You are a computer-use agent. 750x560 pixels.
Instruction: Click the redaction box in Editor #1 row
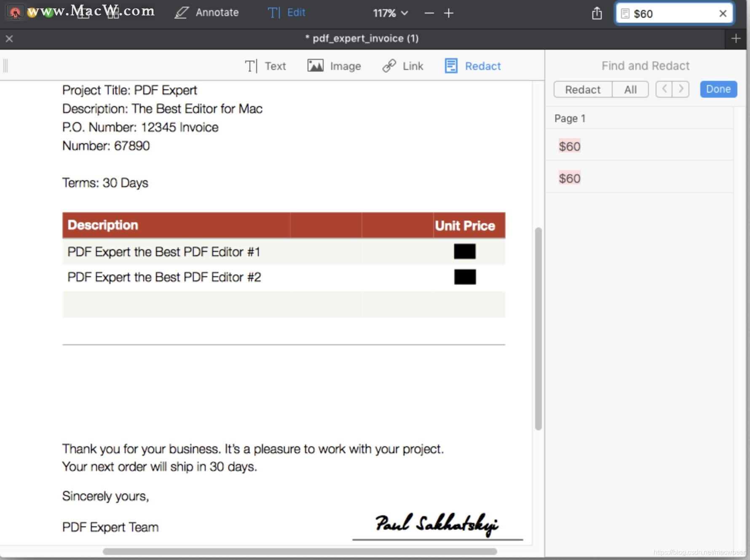click(x=465, y=251)
